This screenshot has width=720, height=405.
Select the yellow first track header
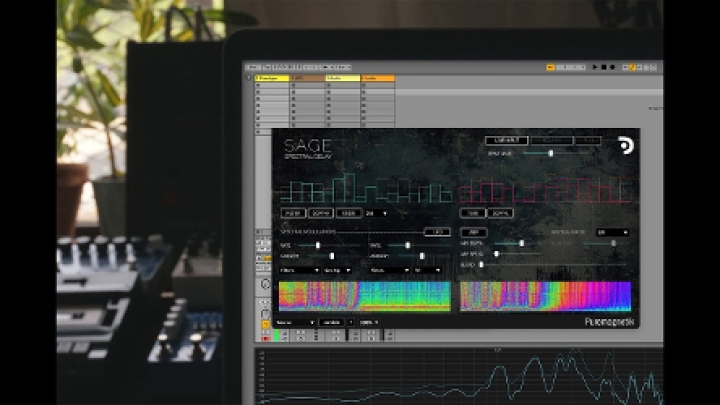[x=272, y=79]
